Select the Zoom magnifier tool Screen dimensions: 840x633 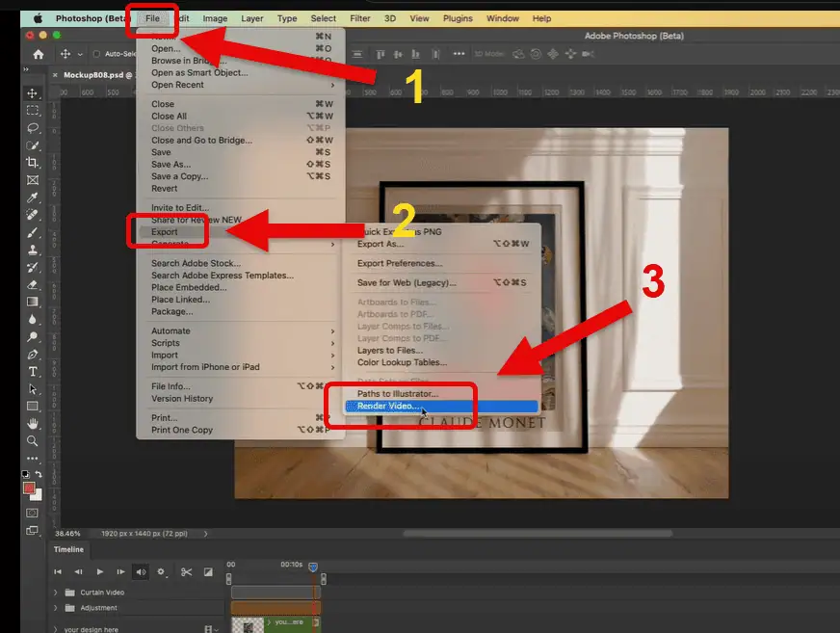[33, 441]
